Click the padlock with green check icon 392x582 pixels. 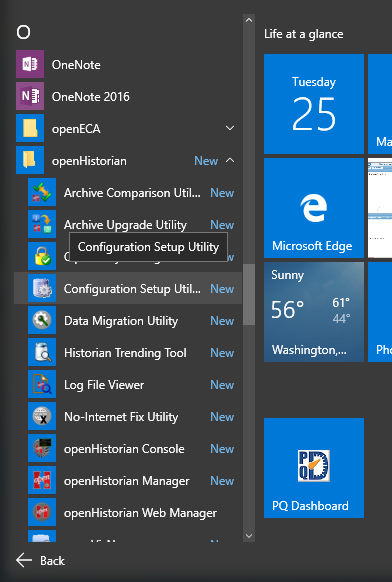[x=42, y=256]
